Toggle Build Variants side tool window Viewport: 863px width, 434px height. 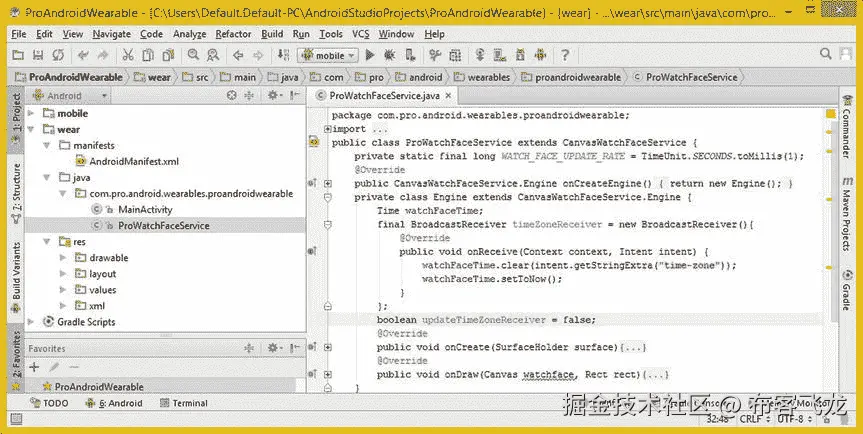(17, 278)
